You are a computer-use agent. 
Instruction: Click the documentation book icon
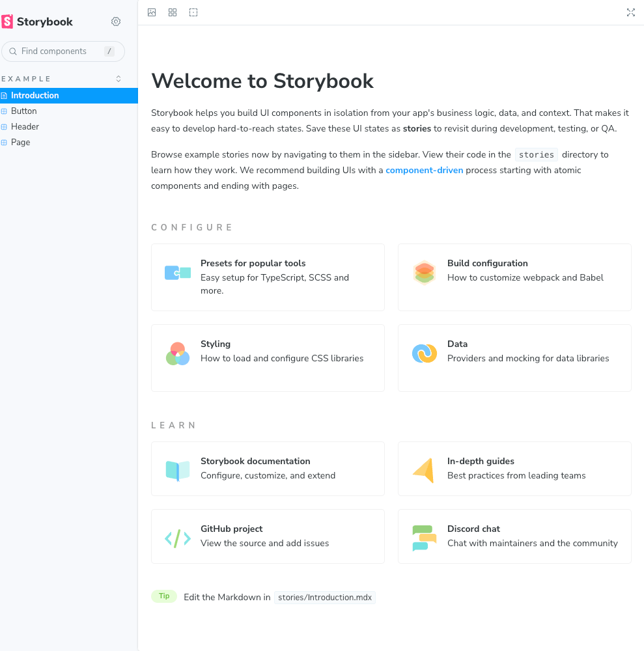click(x=178, y=471)
